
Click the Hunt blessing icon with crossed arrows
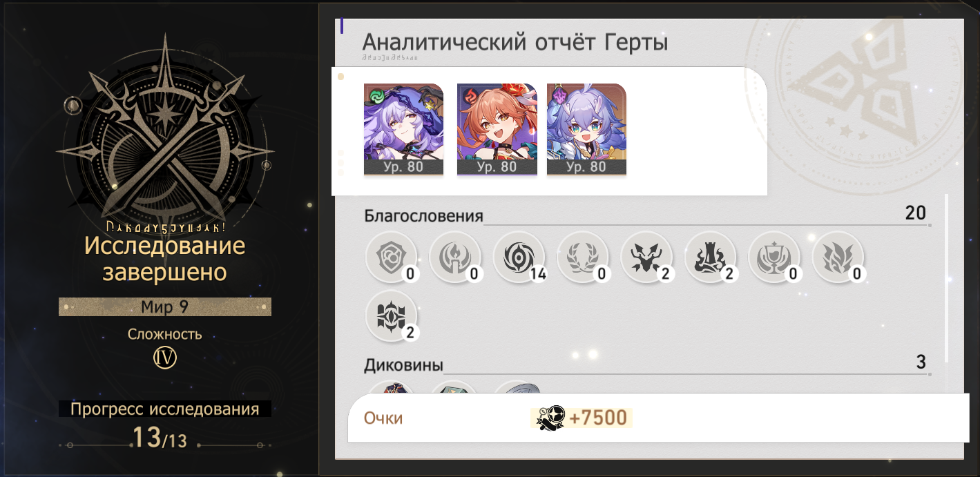646,257
